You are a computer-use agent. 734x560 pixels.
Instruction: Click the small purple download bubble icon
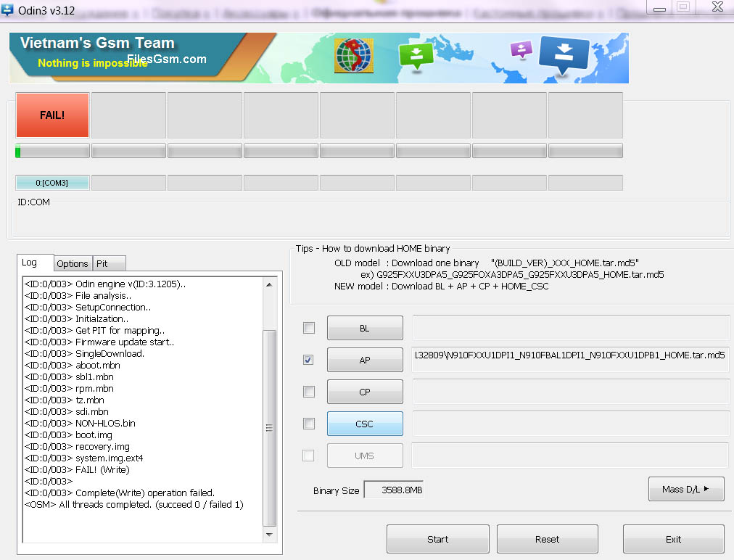(521, 50)
